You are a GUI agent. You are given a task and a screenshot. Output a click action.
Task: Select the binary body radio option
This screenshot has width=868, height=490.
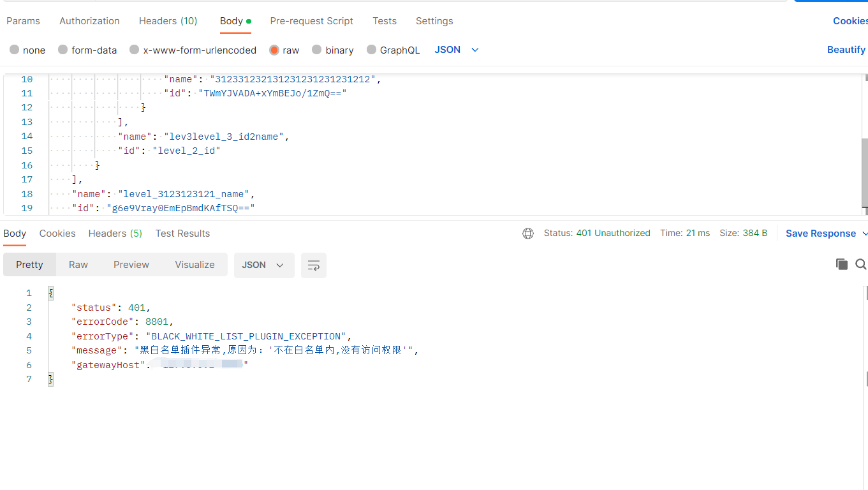316,50
